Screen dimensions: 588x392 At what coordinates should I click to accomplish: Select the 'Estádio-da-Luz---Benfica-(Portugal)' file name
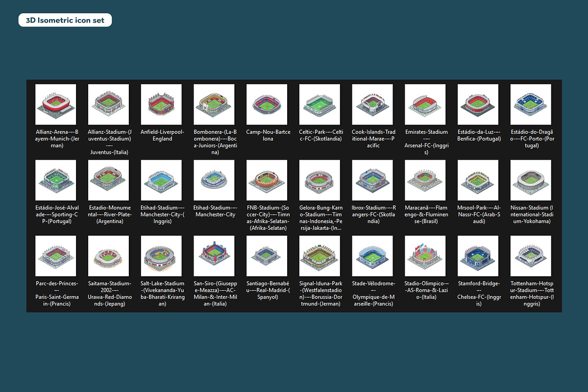pyautogui.click(x=478, y=135)
